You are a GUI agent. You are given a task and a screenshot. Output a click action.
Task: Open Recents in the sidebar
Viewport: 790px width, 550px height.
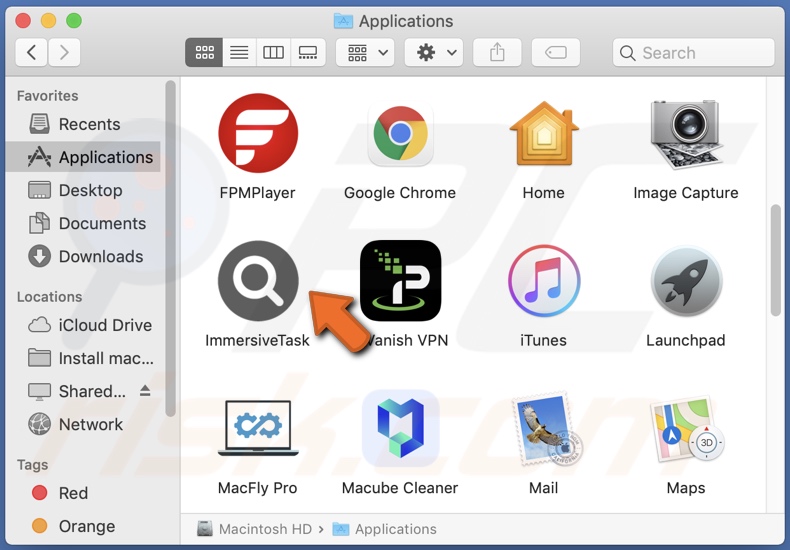click(x=83, y=124)
